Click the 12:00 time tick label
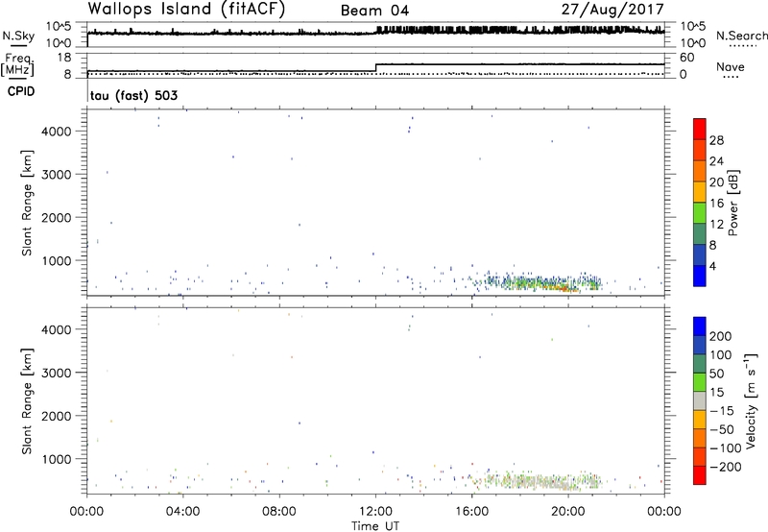The height and width of the screenshot is (532, 768). click(x=375, y=512)
